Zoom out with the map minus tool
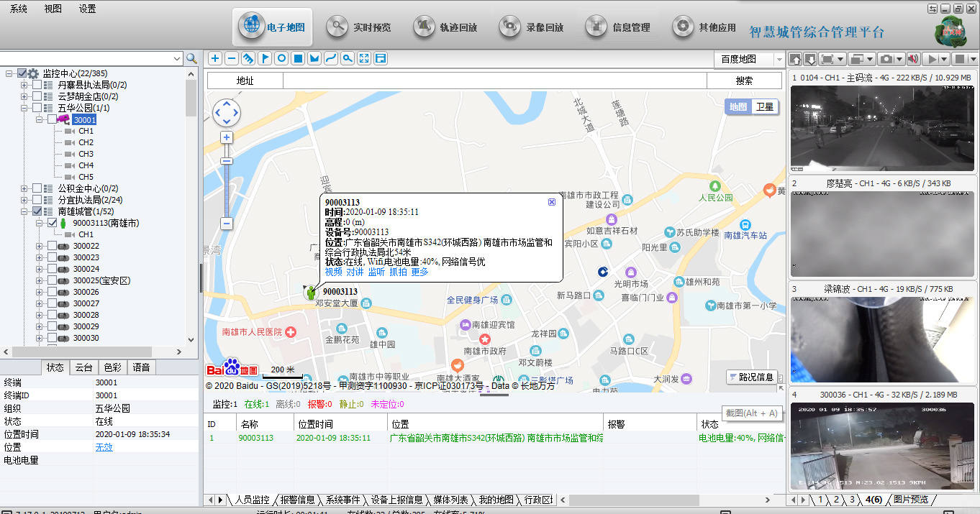Viewport: 980px width, 514px height. [x=232, y=58]
